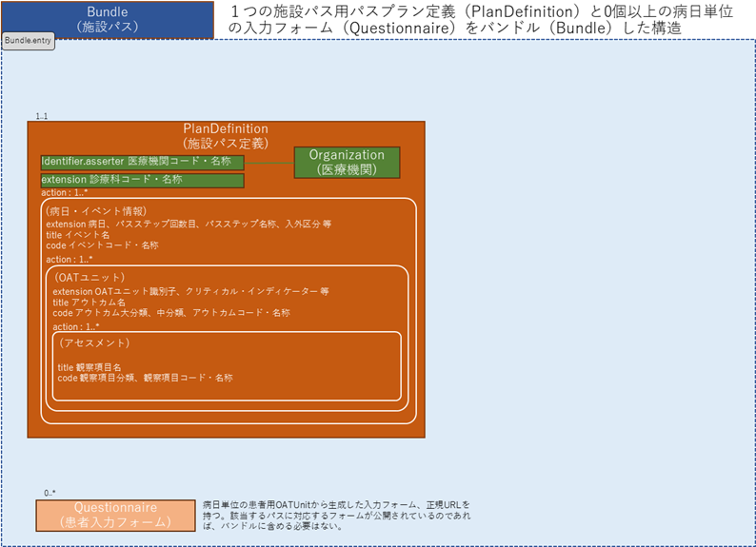
Task: Select the (アセスメント) section heading
Action: (94, 342)
